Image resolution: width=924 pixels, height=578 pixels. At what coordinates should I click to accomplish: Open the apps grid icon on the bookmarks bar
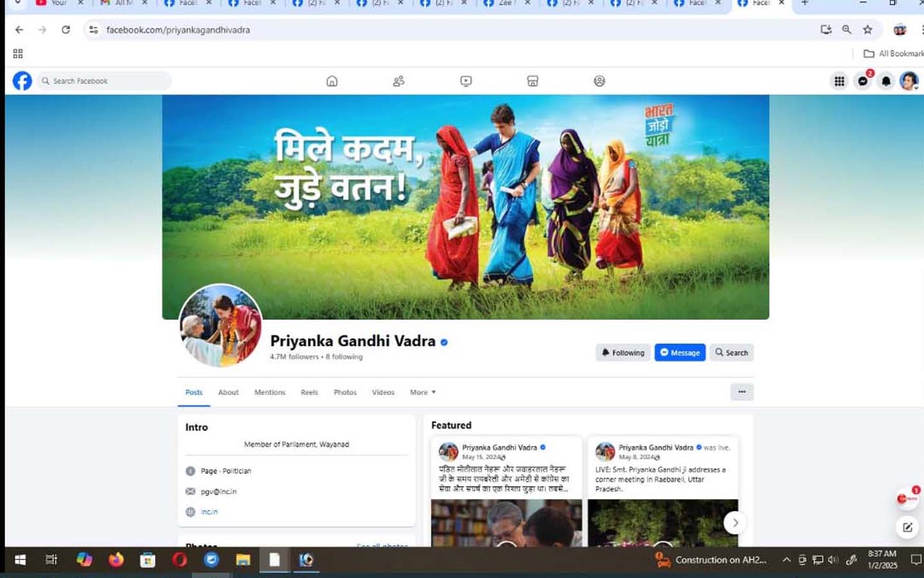pyautogui.click(x=18, y=54)
